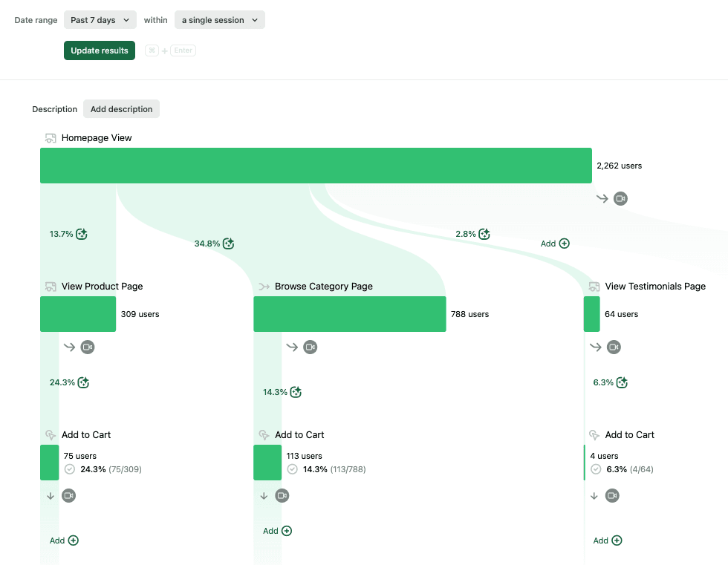Viewport: 728px width, 565px height.
Task: Select the View Testimonials Page step label
Action: [655, 286]
